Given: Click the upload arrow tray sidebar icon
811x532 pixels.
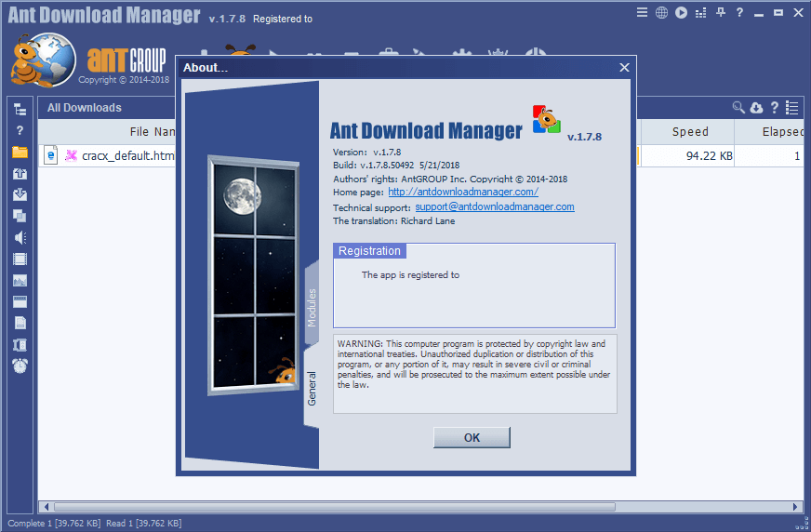Looking at the screenshot, I should (20, 173).
